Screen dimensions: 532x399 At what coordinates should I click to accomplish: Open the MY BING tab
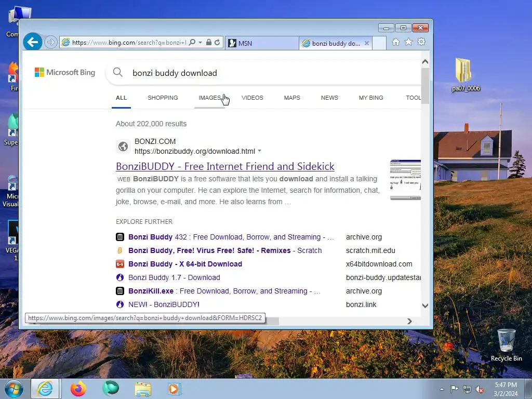(x=371, y=98)
